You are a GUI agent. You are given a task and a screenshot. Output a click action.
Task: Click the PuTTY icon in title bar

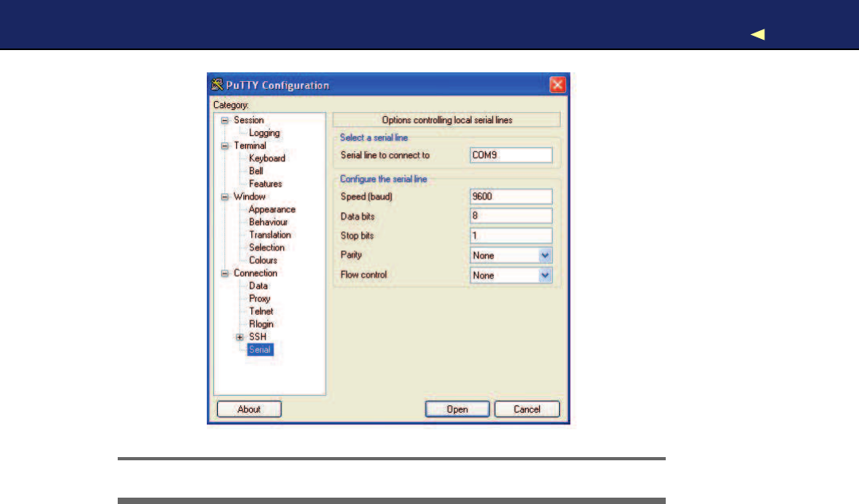[x=217, y=84]
